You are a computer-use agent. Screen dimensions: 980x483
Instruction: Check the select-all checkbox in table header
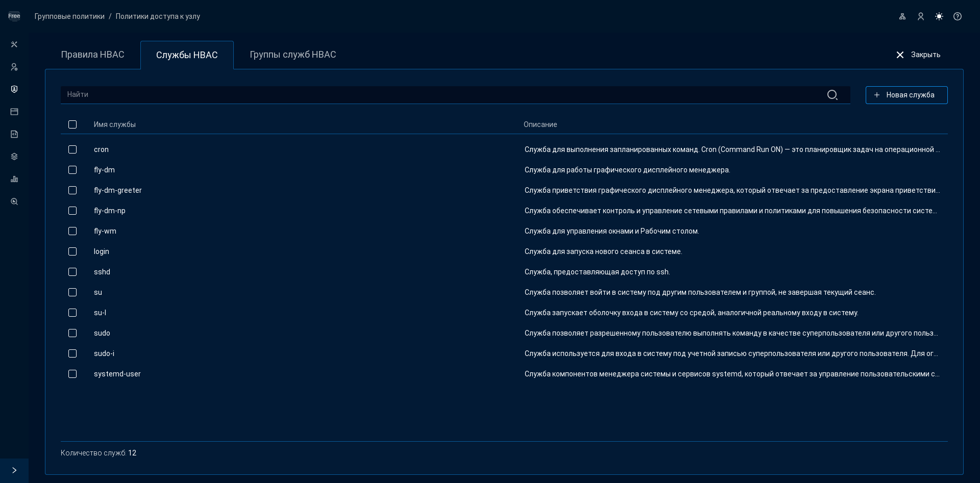(x=72, y=124)
